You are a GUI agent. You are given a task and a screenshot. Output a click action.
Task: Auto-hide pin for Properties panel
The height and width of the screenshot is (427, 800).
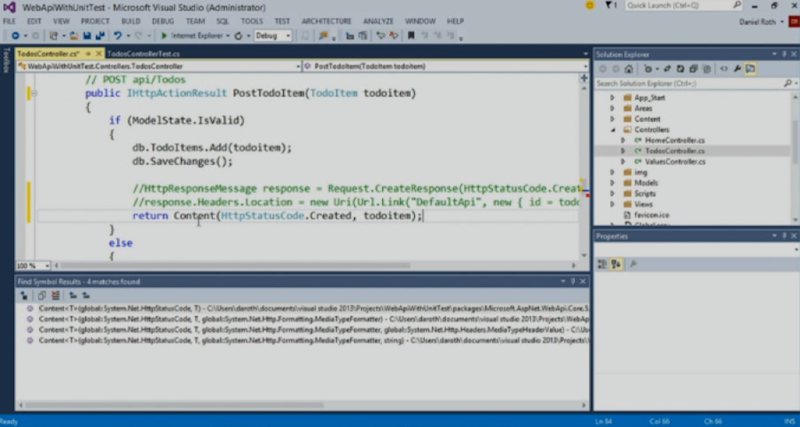(x=784, y=236)
